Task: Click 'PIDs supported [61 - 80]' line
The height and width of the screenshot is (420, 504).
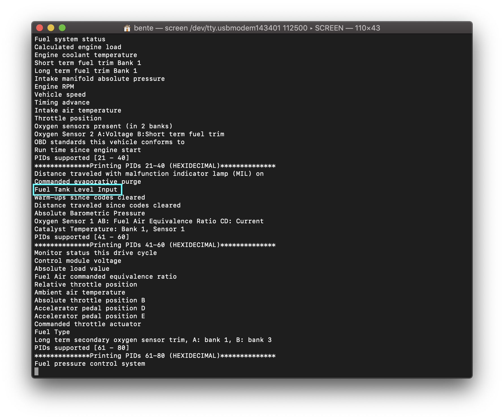Action: click(82, 348)
